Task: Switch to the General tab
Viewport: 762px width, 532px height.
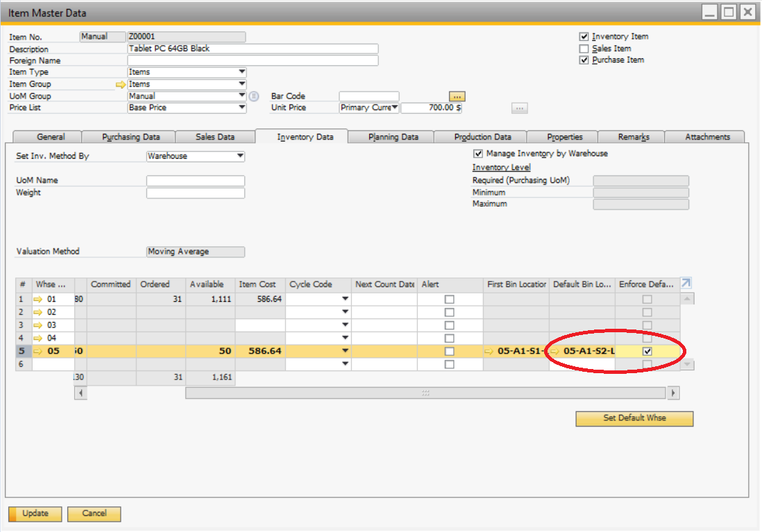Action: coord(51,137)
